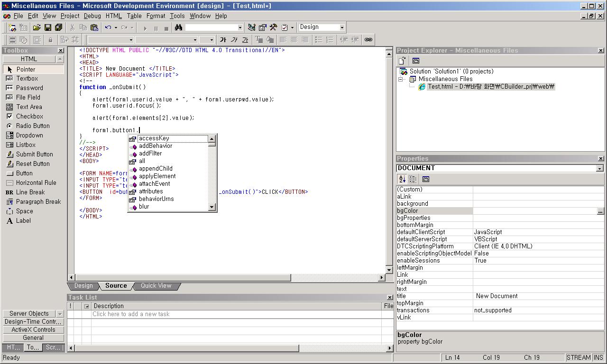The height and width of the screenshot is (364, 607).
Task: Click the Undo arrow icon
Action: (x=108, y=27)
